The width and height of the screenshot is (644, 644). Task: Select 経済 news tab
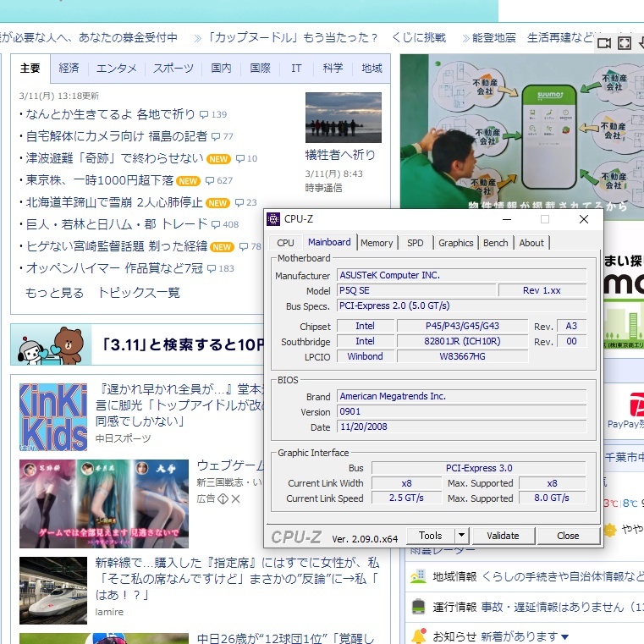pos(69,68)
